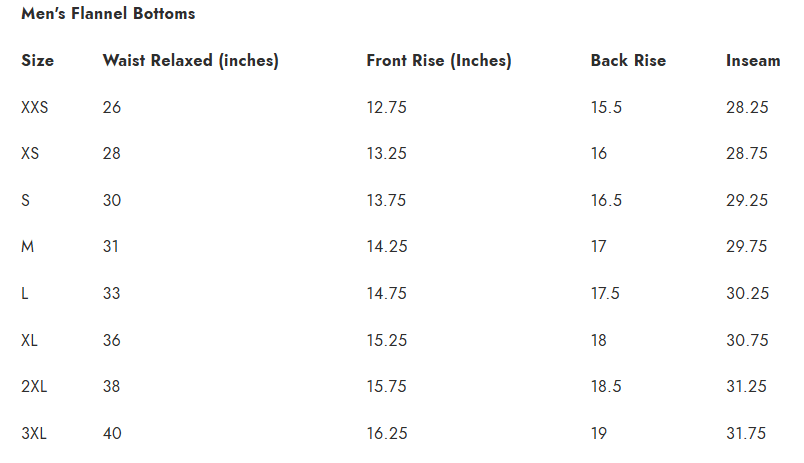
Task: Select the Back Rise column header
Action: [x=628, y=61]
